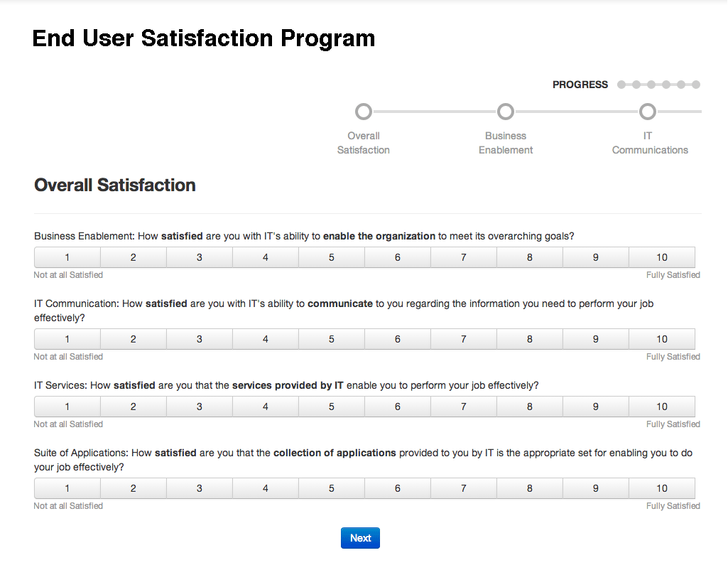Click the last progress dot
728x570 pixels.
pyautogui.click(x=696, y=85)
